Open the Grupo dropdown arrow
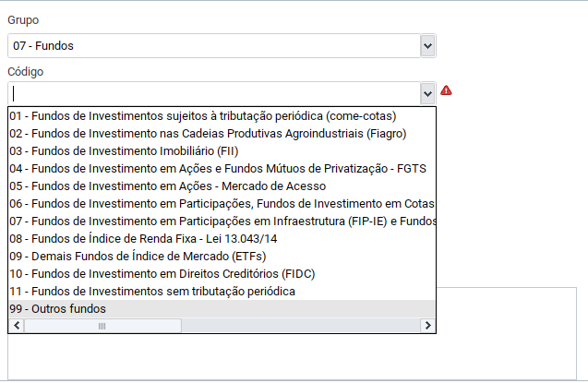Screen dimensions: 588x383 pos(426,45)
